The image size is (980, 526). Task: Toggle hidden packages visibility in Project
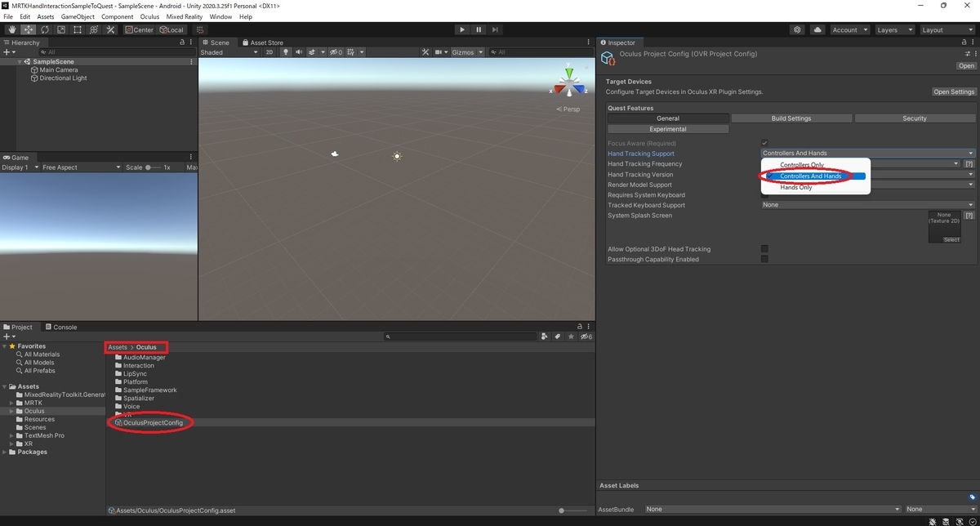coord(586,337)
